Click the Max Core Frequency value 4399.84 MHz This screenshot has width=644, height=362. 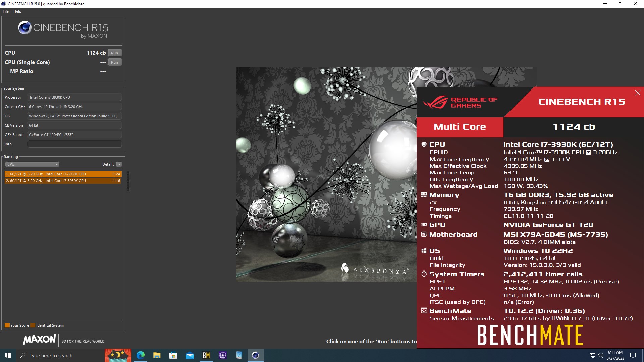pyautogui.click(x=537, y=159)
